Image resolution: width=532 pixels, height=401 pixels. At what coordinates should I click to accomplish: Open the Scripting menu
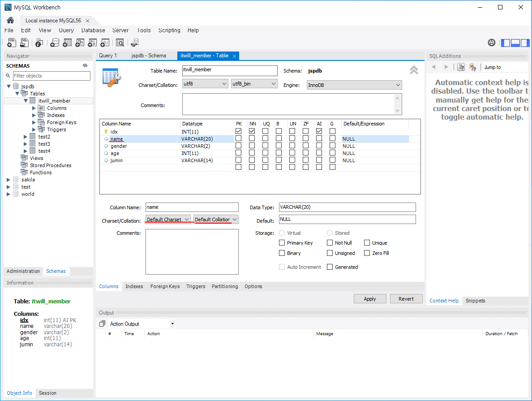[x=169, y=30]
